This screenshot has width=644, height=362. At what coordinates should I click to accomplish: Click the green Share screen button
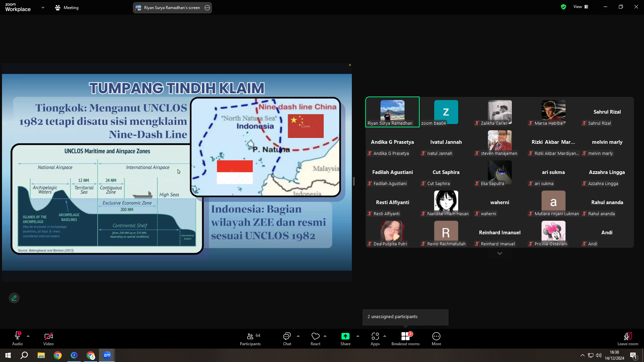tap(345, 339)
